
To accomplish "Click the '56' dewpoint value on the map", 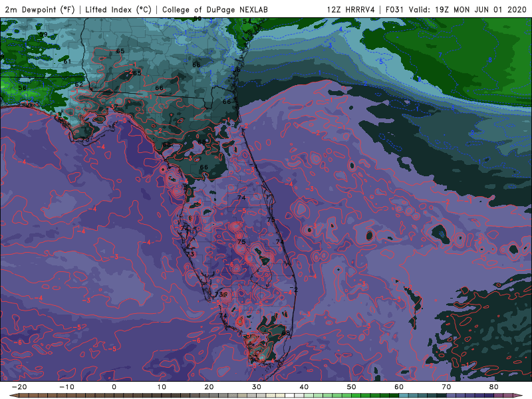I will coord(23,88).
